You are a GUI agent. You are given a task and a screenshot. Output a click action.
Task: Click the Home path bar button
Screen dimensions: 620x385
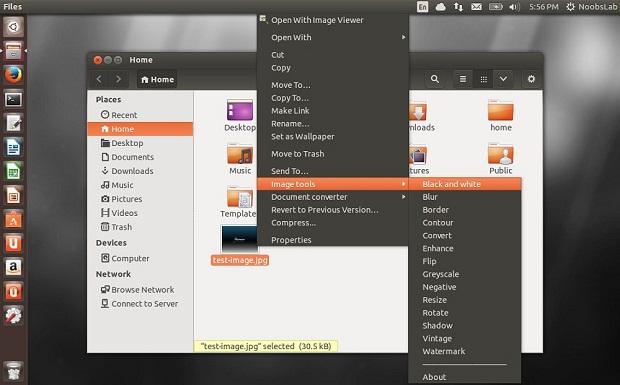coord(157,79)
